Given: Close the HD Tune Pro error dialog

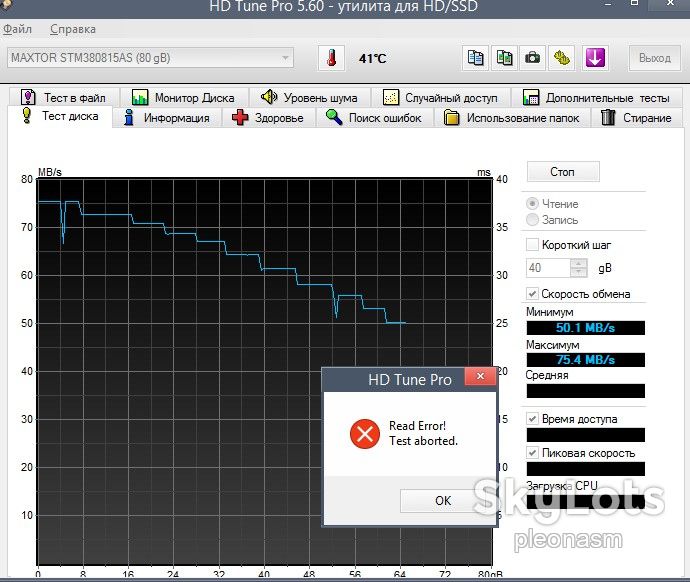Looking at the screenshot, I should (480, 377).
